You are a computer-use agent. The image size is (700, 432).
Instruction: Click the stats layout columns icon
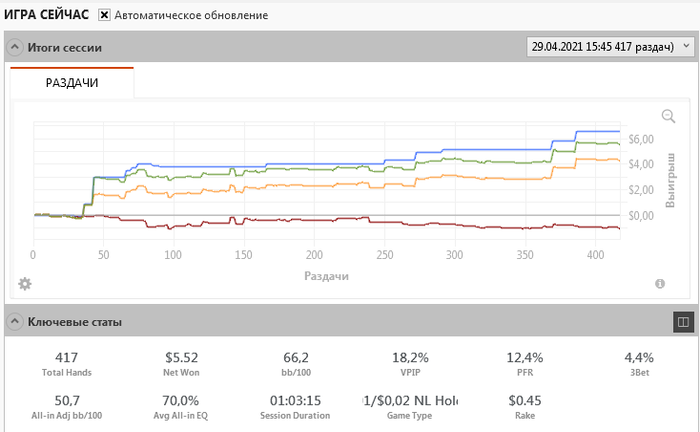683,322
